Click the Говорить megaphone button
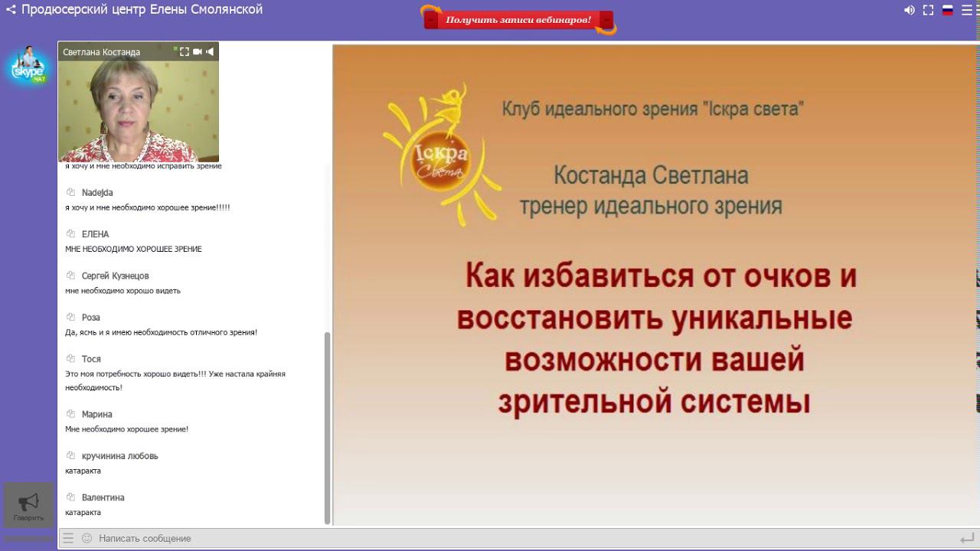Screen dimensions: 980x551 click(x=28, y=505)
